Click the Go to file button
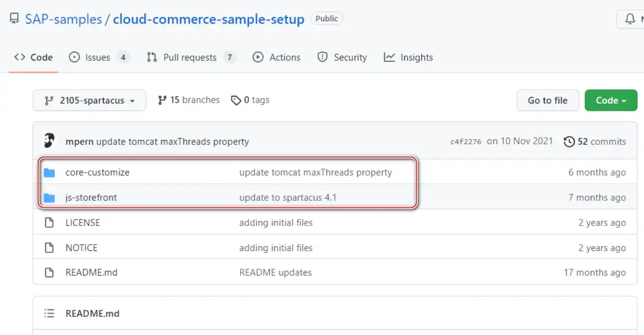Viewport: 644px width, 335px height. (x=548, y=100)
